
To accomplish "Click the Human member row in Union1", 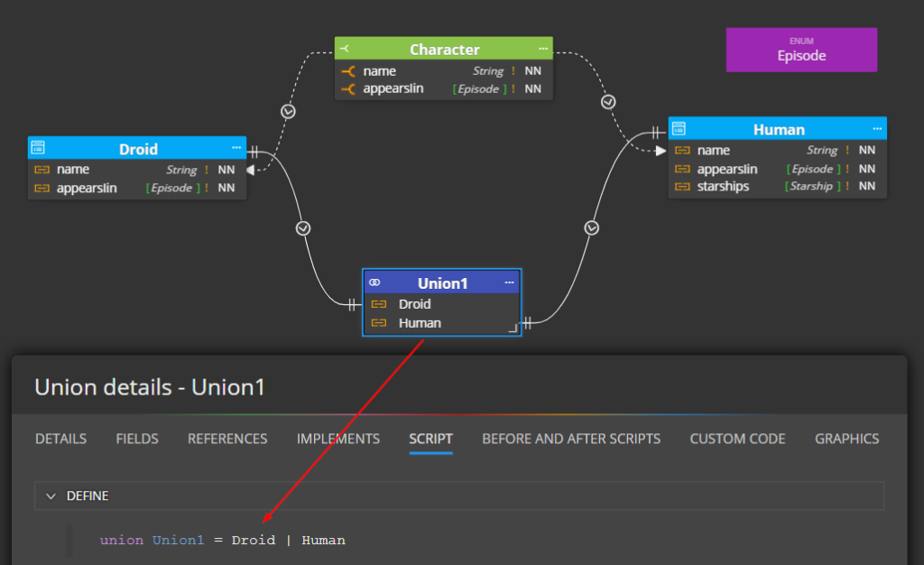I will (442, 323).
